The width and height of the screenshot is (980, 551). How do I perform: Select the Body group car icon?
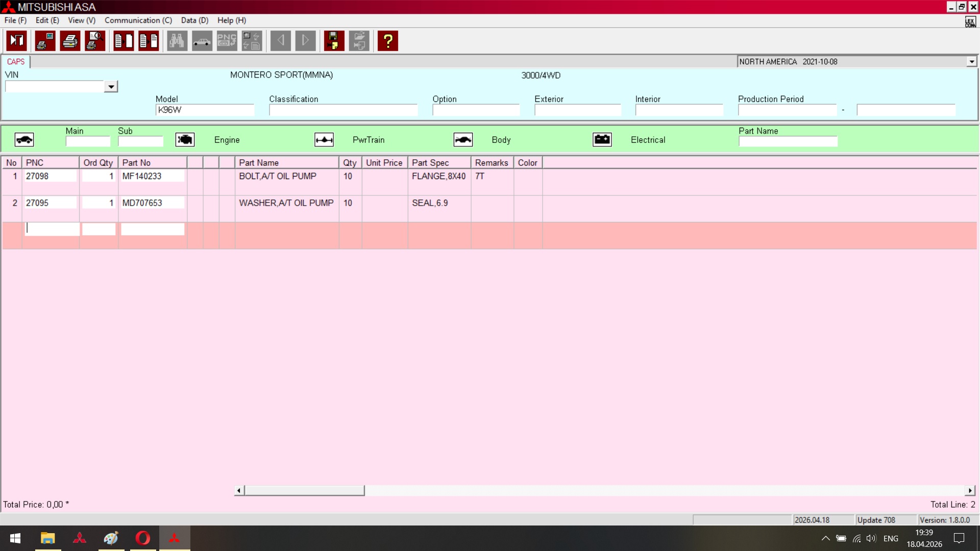click(463, 140)
